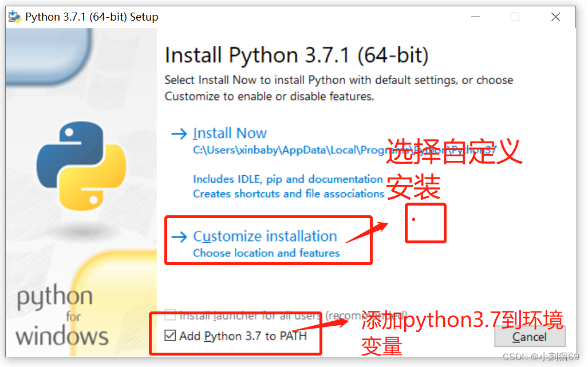Select Install Now to start installation
This screenshot has height=367, width=588.
(x=230, y=133)
